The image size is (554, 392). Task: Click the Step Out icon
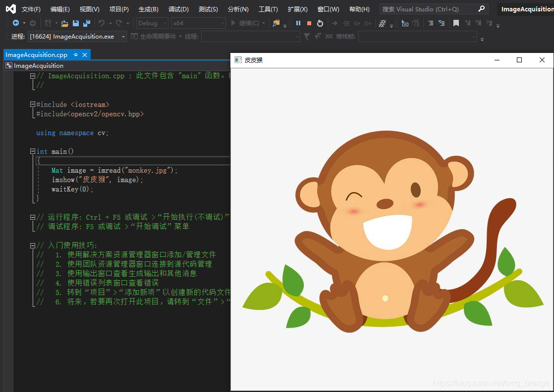368,23
